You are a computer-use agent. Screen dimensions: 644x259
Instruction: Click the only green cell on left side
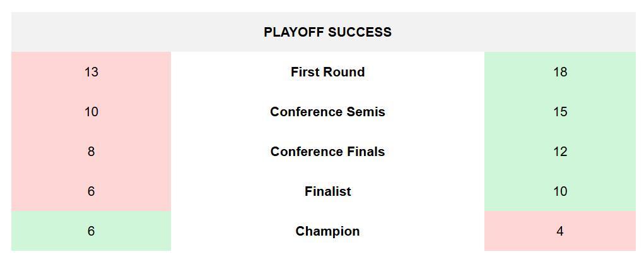(91, 231)
